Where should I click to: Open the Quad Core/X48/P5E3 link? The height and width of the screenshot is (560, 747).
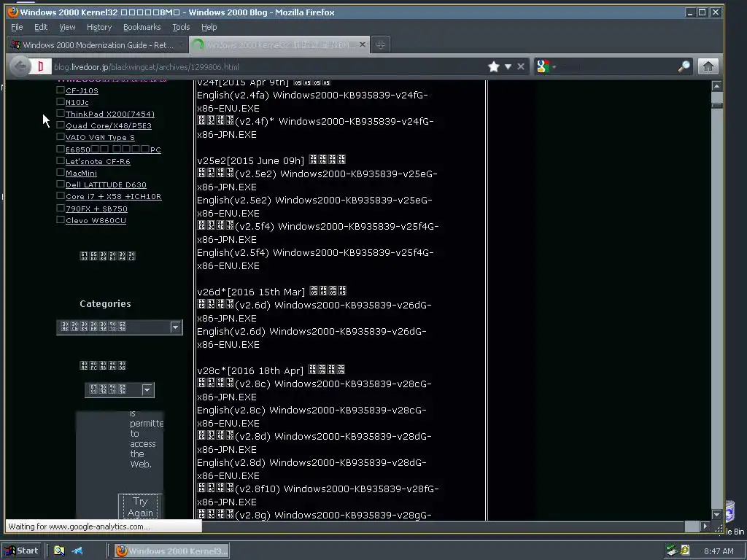coord(109,125)
